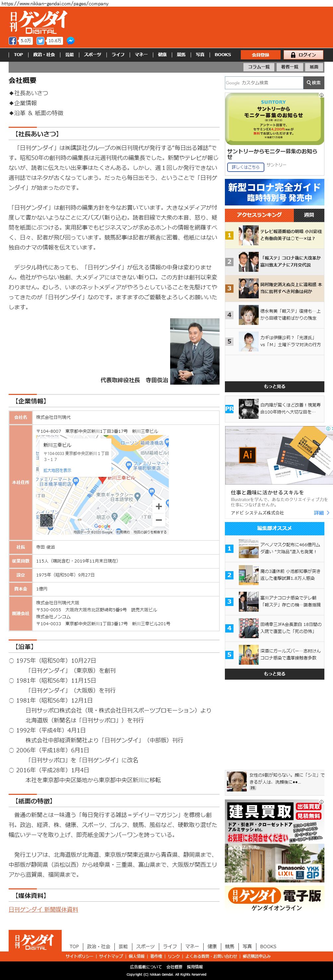The image size is (333, 980).
Task: Expand 編集部オススメ list with もっと見る
Action: pyautogui.click(x=274, y=673)
